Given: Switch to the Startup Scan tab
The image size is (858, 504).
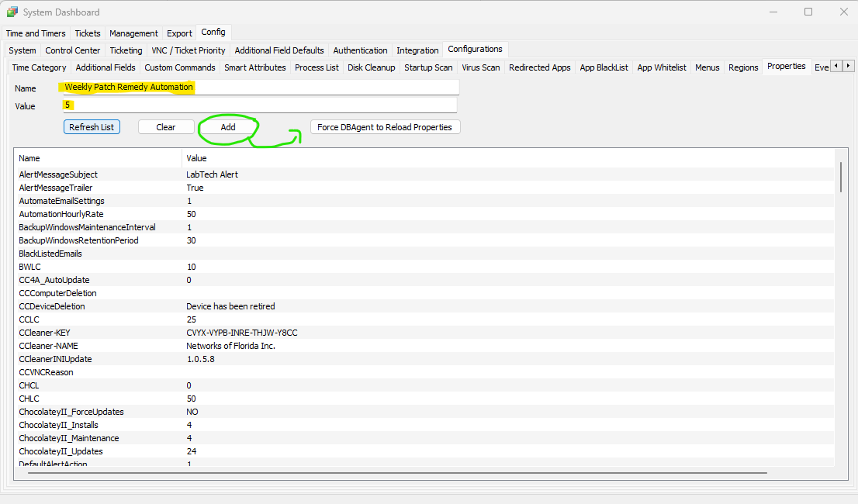Looking at the screenshot, I should pos(428,67).
